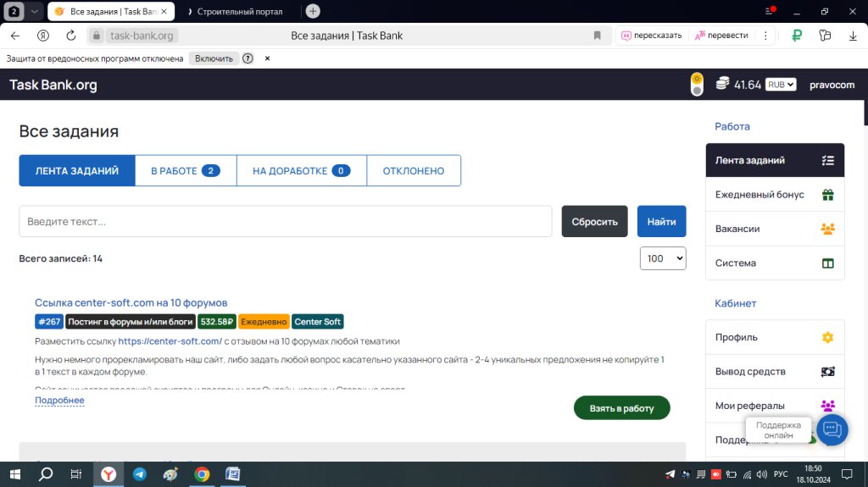
Task: Open the RUB currency dropdown
Action: (x=781, y=85)
